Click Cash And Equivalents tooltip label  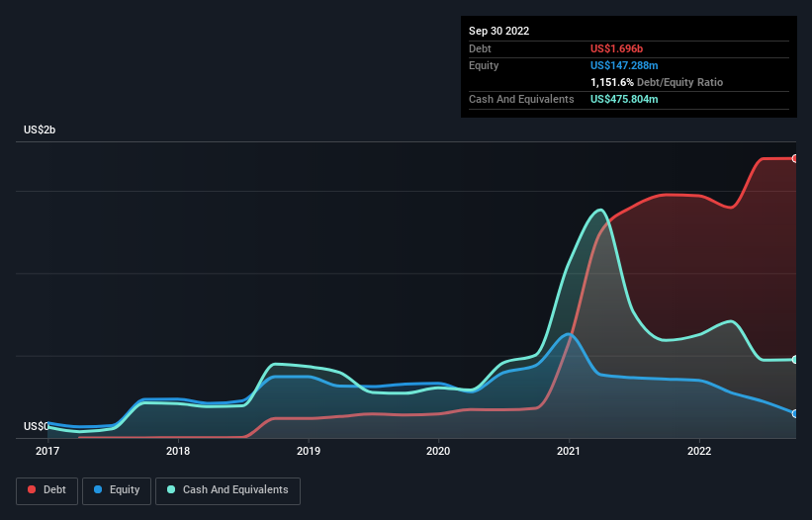[521, 99]
